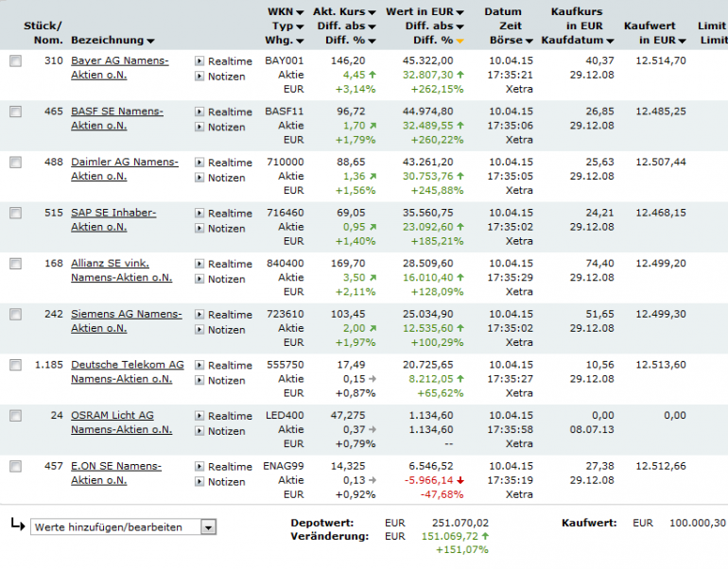Open the Notizen arrow icon for BASF SE
Screen dimensions: 728x569
[199, 127]
